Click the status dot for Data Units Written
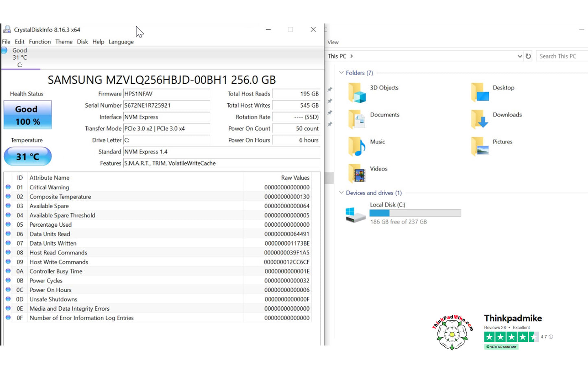This screenshot has height=369, width=588. pos(8,243)
